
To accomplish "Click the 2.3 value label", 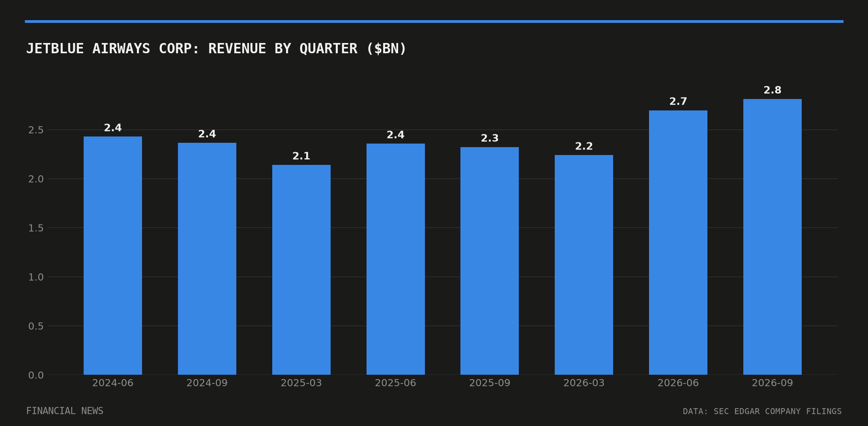I will tap(490, 138).
